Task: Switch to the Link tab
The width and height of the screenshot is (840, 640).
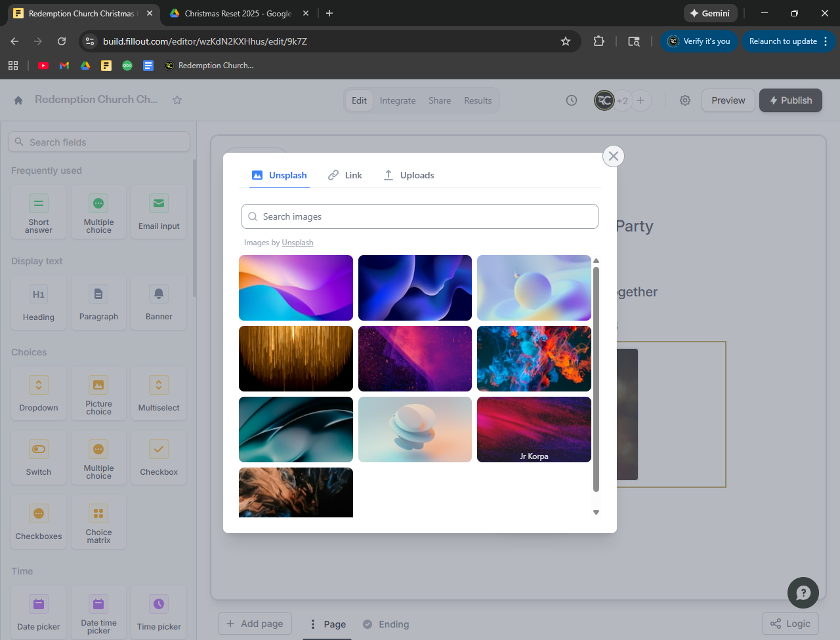Action: pyautogui.click(x=345, y=175)
